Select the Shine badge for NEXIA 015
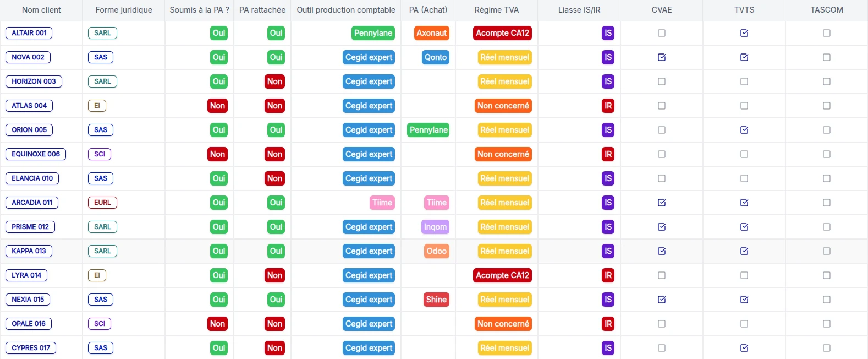The width and height of the screenshot is (868, 359). pyautogui.click(x=436, y=300)
